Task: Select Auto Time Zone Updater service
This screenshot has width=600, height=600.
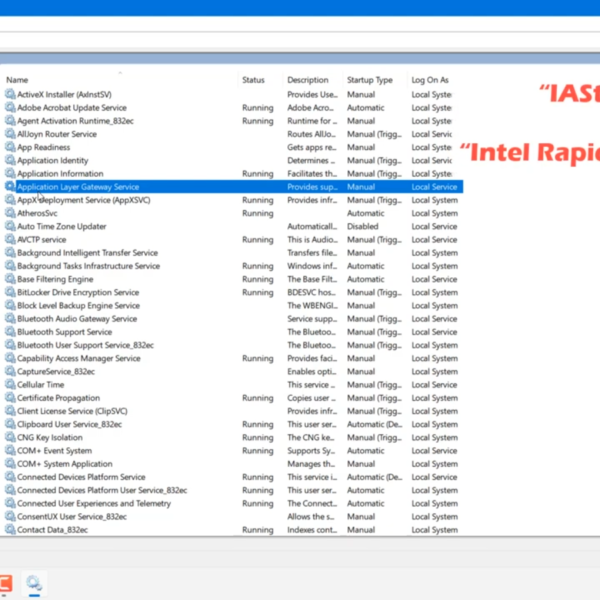Action: tap(61, 226)
